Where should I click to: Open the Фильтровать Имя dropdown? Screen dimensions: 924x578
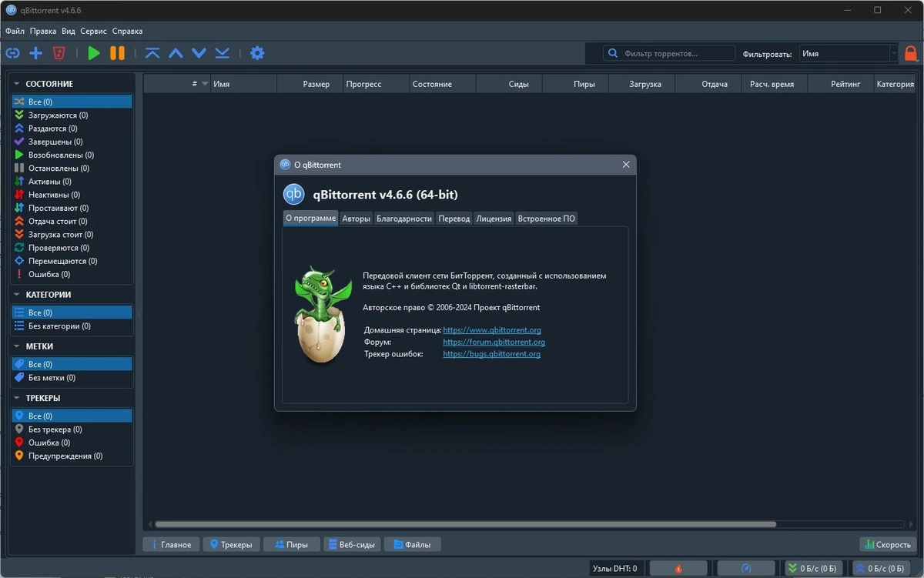point(848,54)
